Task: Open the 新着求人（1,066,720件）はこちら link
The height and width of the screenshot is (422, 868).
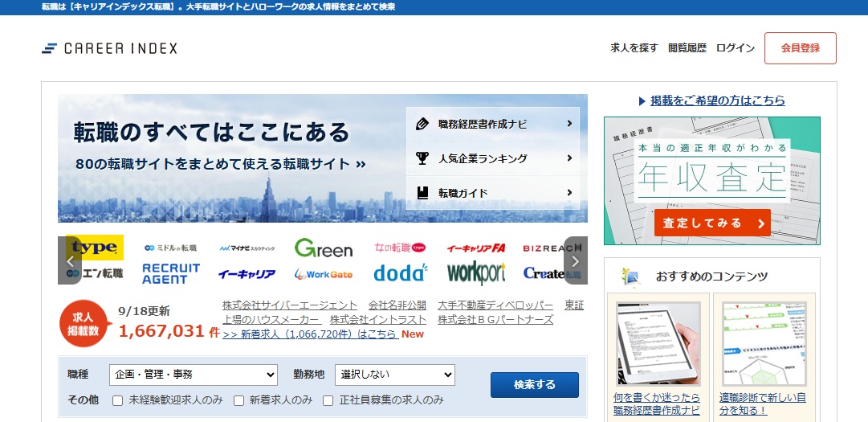Action: click(x=311, y=334)
